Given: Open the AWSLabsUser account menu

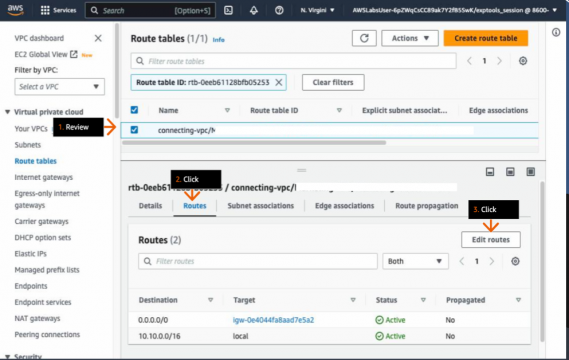Looking at the screenshot, I should pos(454,10).
